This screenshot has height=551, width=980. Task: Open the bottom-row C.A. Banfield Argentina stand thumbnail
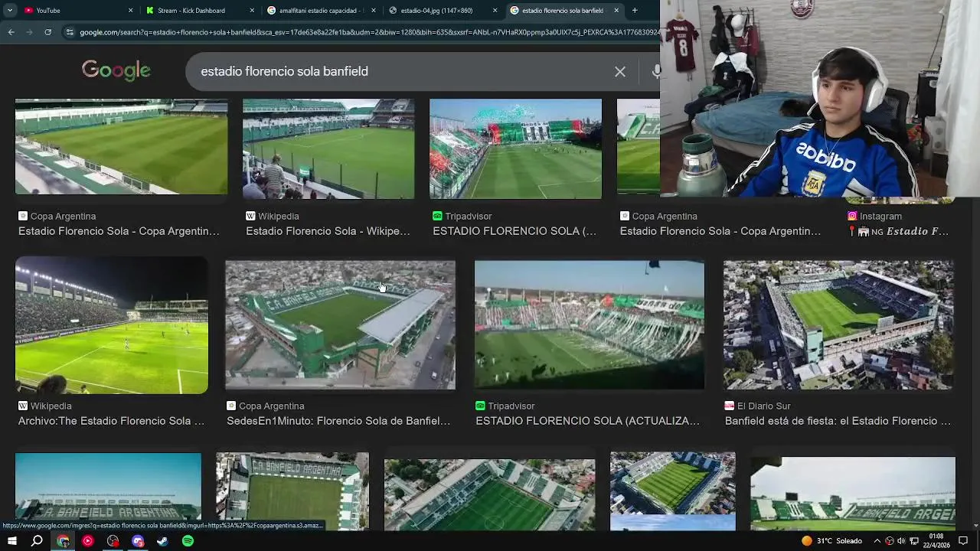click(108, 490)
